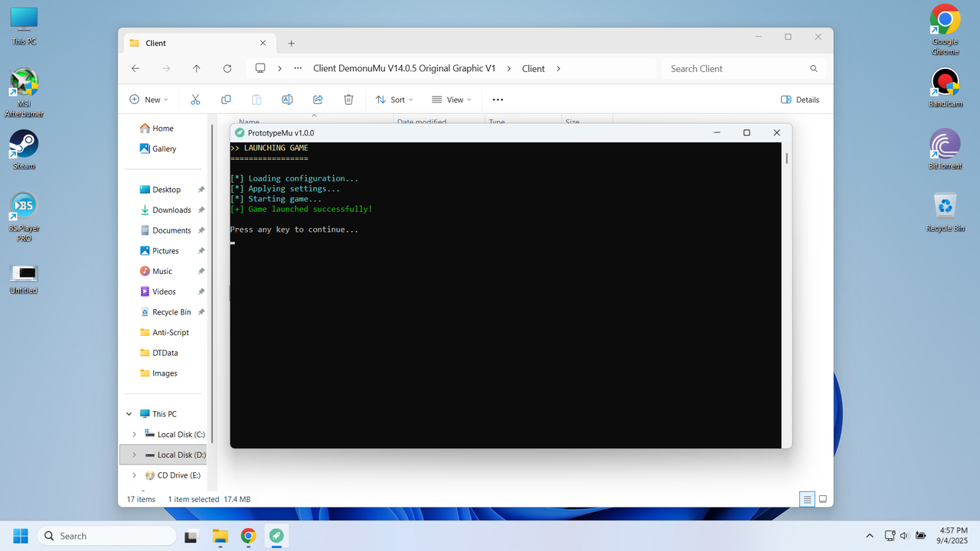Open the DTData folder in sidebar
980x551 pixels.
tap(158, 353)
